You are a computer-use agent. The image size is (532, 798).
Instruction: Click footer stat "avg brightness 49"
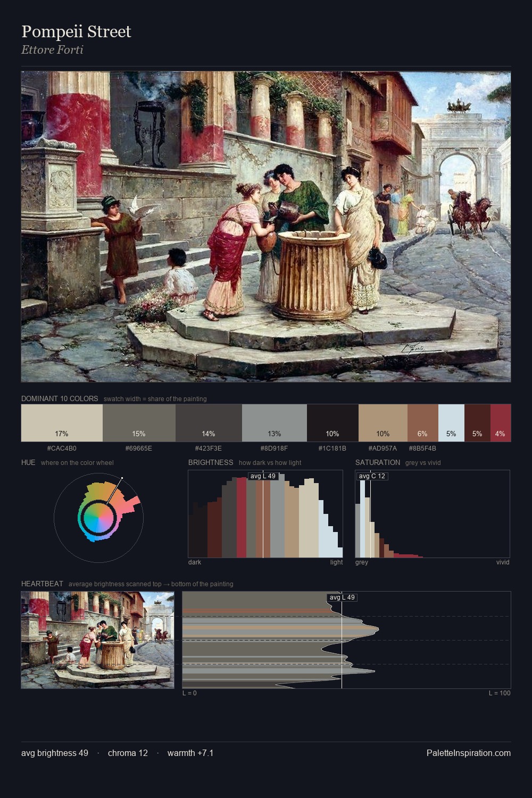pyautogui.click(x=55, y=753)
